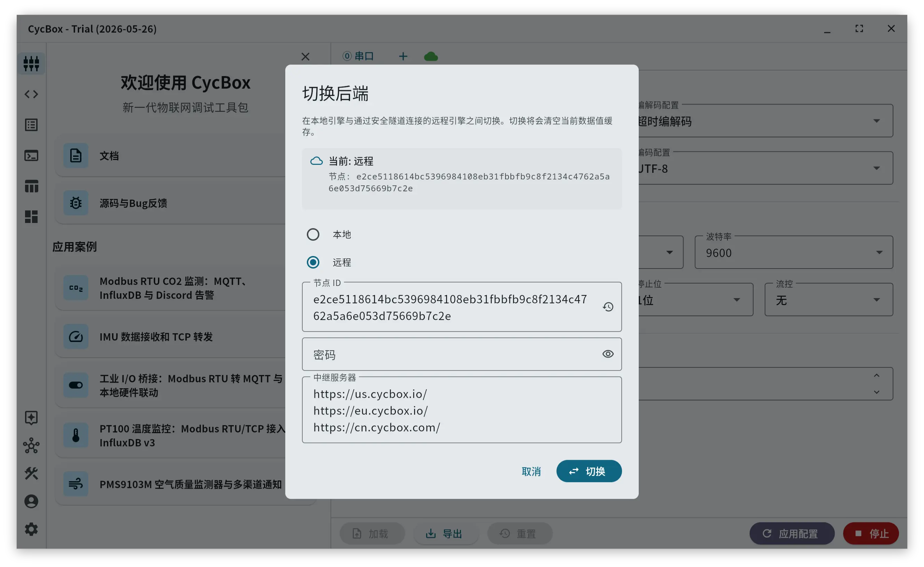Click the bug icon beside 源码与Bug反馈

click(76, 203)
